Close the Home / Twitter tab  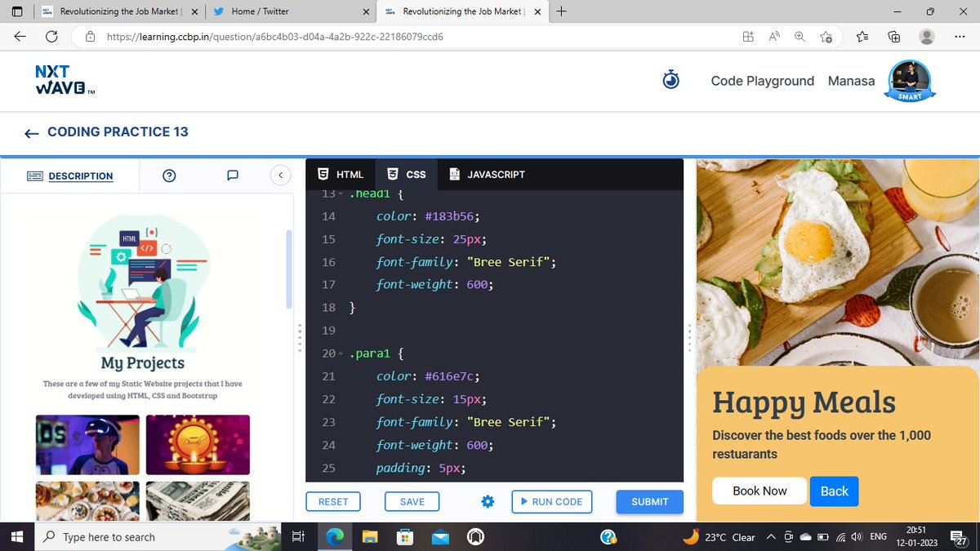point(365,11)
